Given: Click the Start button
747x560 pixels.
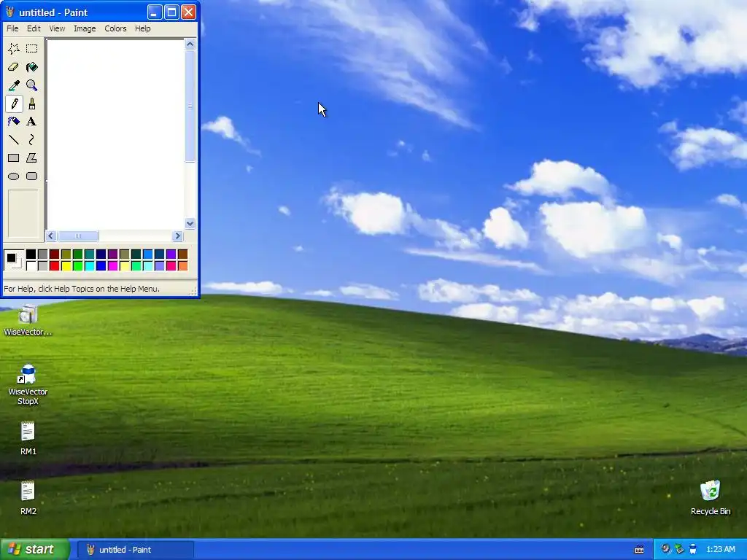Looking at the screenshot, I should tap(34, 549).
